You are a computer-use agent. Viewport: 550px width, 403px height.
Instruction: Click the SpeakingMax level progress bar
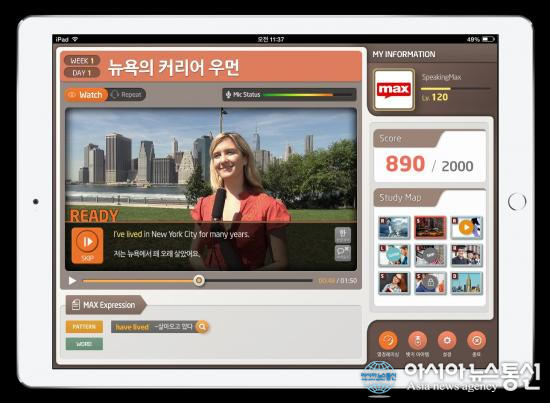coord(455,89)
